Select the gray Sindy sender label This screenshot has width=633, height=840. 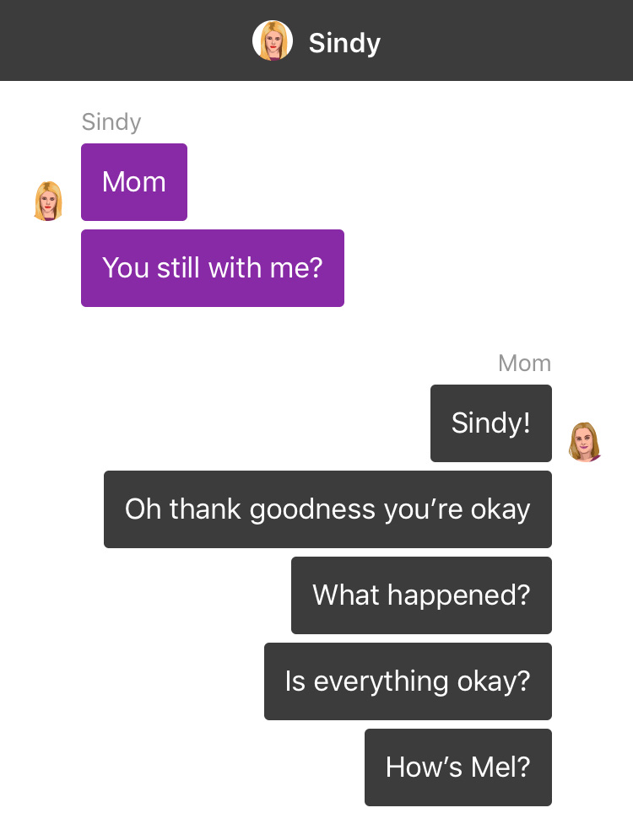pos(111,122)
